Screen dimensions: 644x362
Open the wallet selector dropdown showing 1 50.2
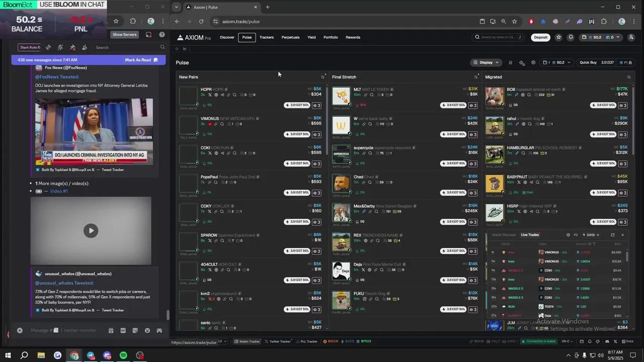pyautogui.click(x=557, y=63)
